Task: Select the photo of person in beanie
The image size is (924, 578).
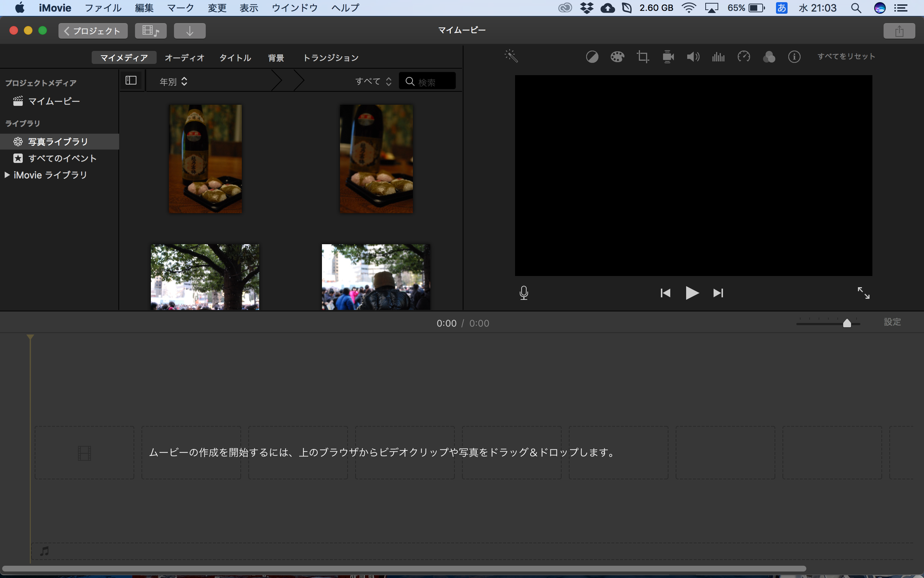Action: click(x=376, y=277)
